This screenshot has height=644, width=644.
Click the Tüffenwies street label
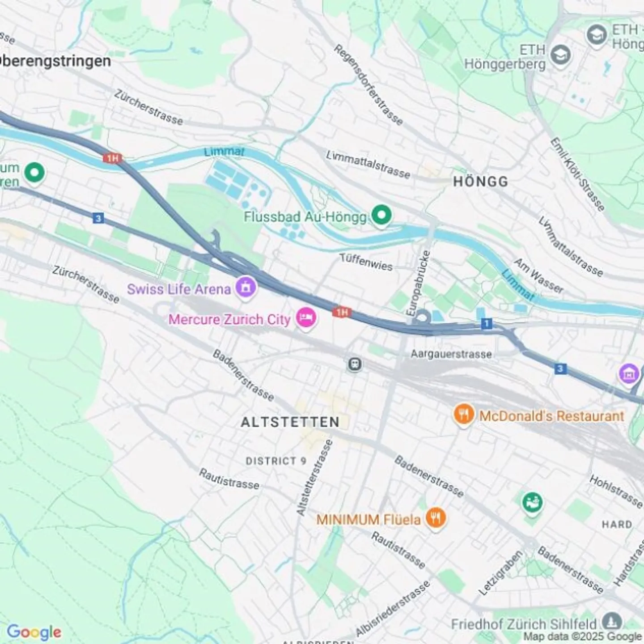(x=366, y=263)
